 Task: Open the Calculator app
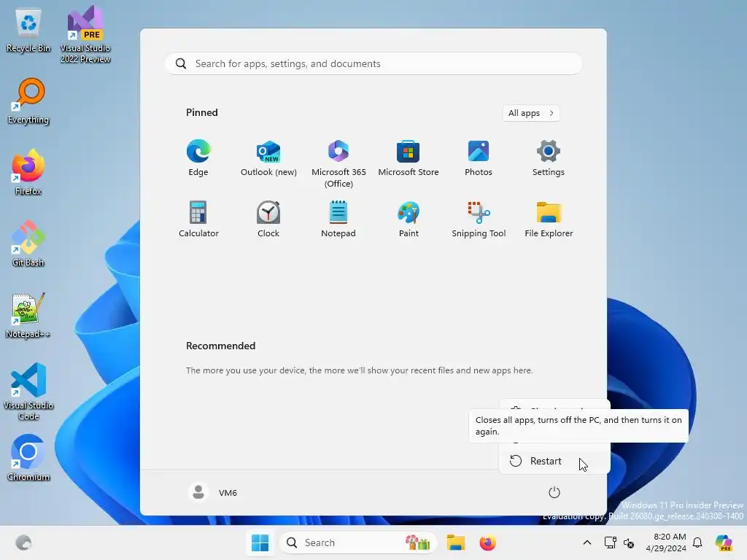pos(198,219)
